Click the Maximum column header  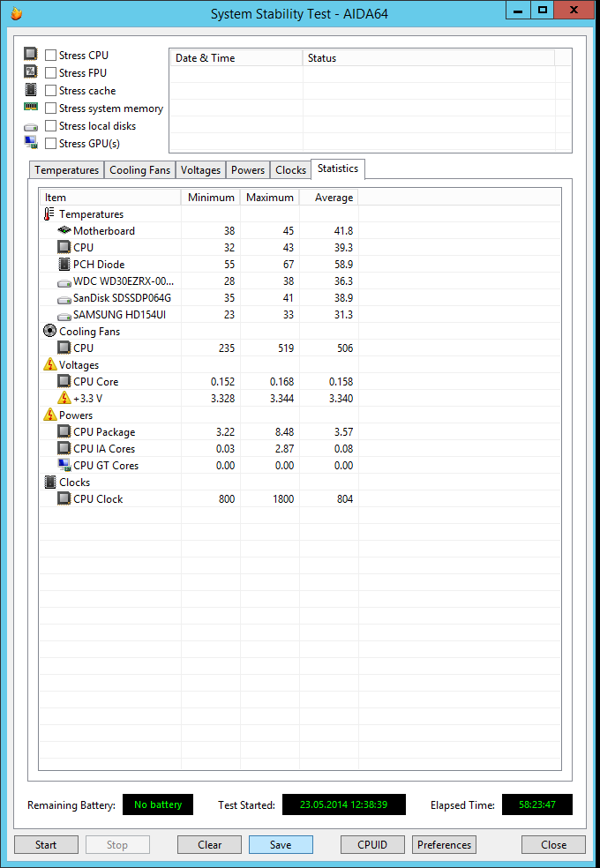(270, 198)
